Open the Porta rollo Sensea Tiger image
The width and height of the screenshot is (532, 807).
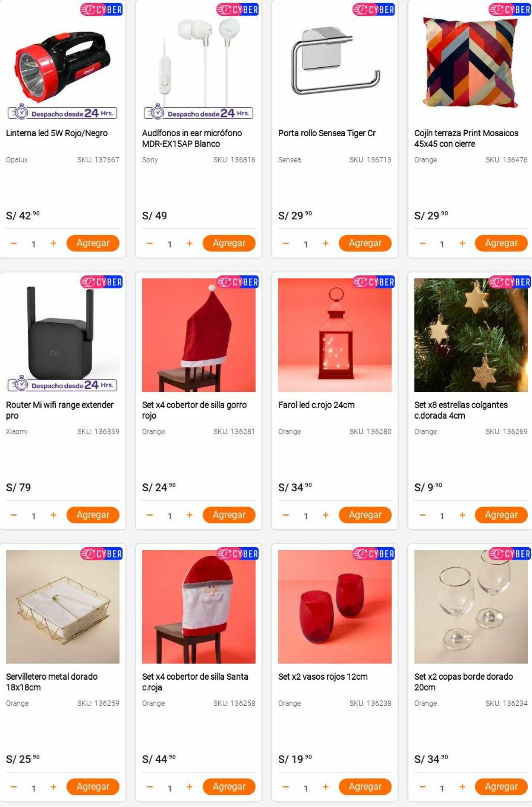point(335,63)
